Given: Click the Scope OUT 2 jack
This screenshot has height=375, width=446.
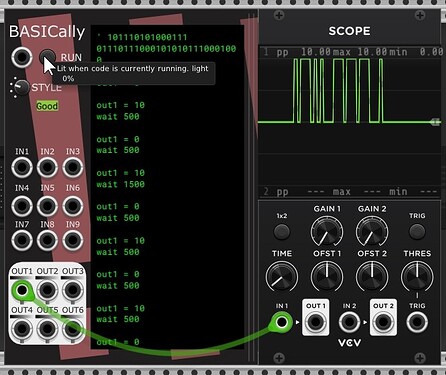Looking at the screenshot, I should pos(383,322).
